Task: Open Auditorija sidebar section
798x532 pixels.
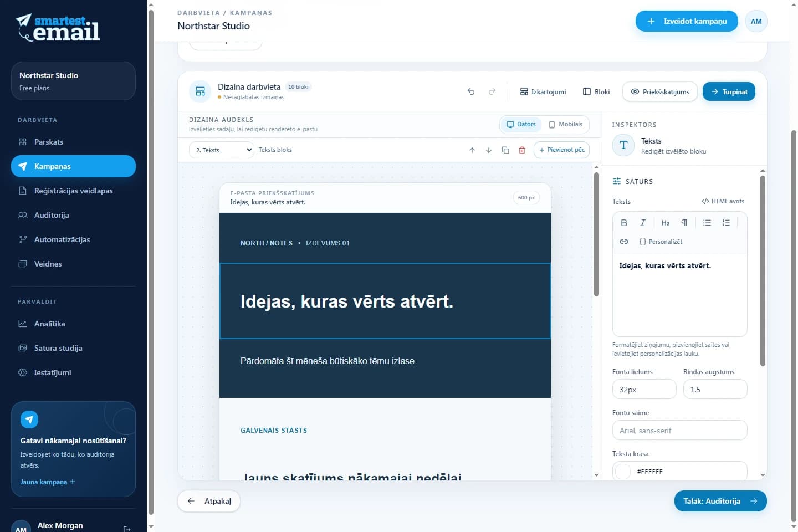Action: pos(73,215)
